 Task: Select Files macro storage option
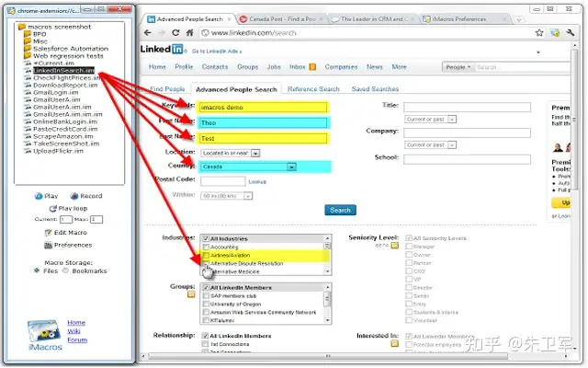[37, 270]
